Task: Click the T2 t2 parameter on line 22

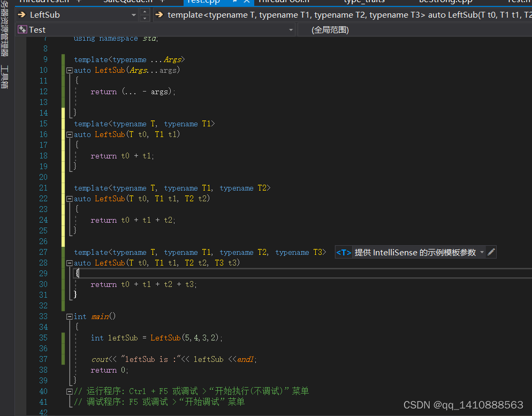Action: [195, 199]
